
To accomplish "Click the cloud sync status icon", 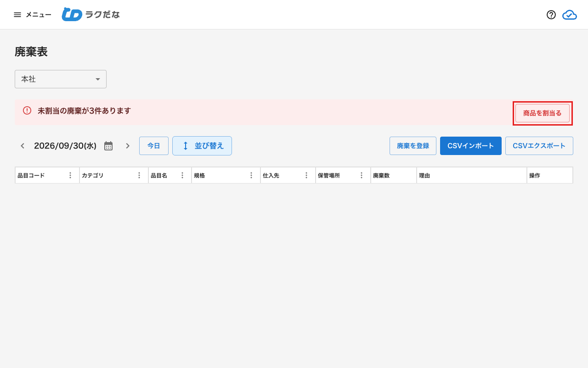I will [570, 15].
